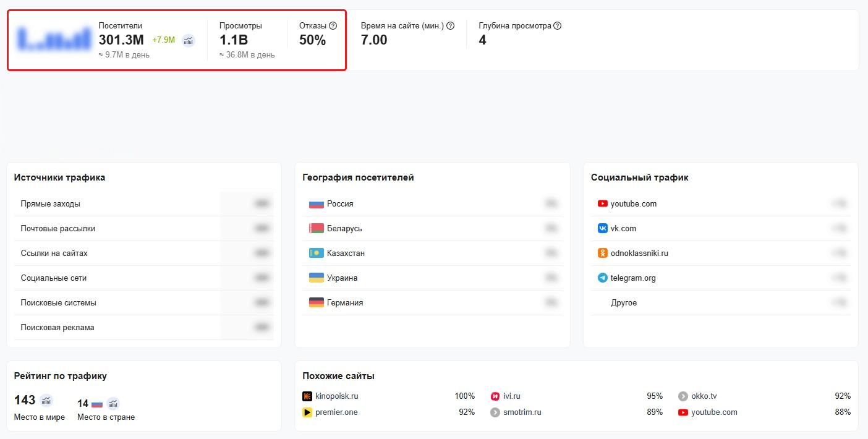Click the smotrim.ru placeholder icon

pos(495,412)
